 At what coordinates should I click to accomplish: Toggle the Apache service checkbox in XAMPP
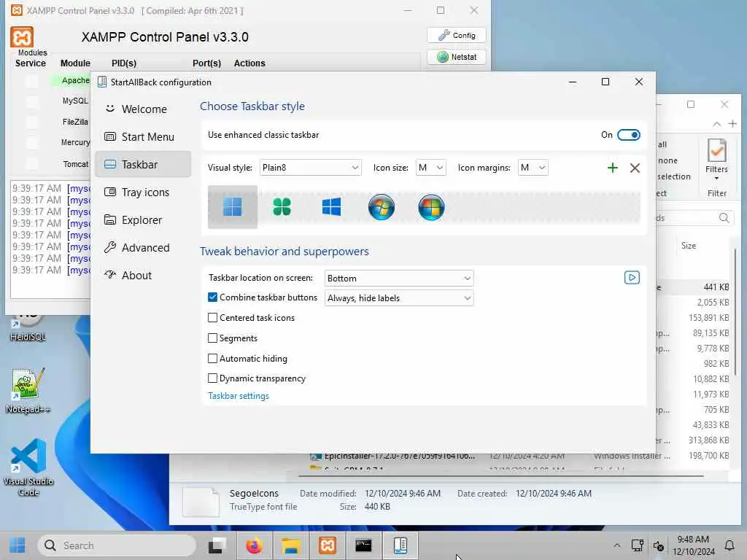click(32, 81)
